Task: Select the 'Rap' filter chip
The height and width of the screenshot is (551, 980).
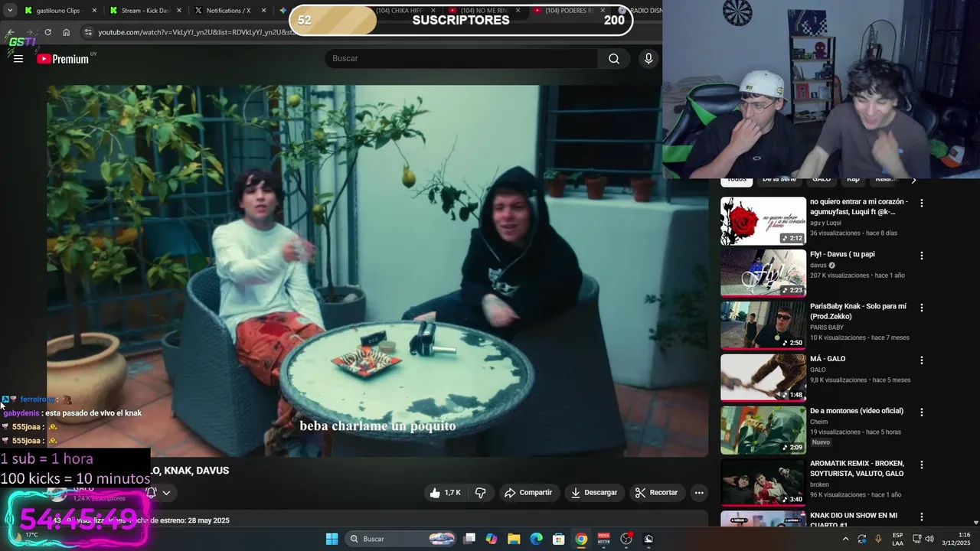Action: [853, 180]
